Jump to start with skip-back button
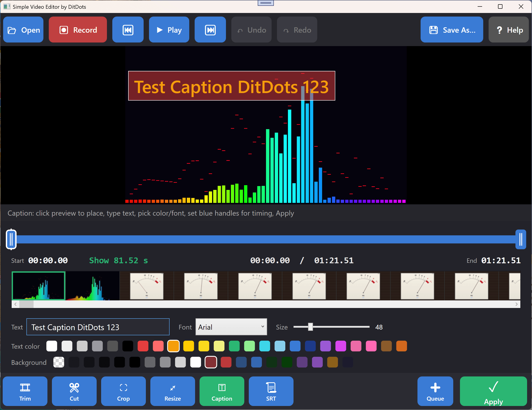 pos(128,30)
